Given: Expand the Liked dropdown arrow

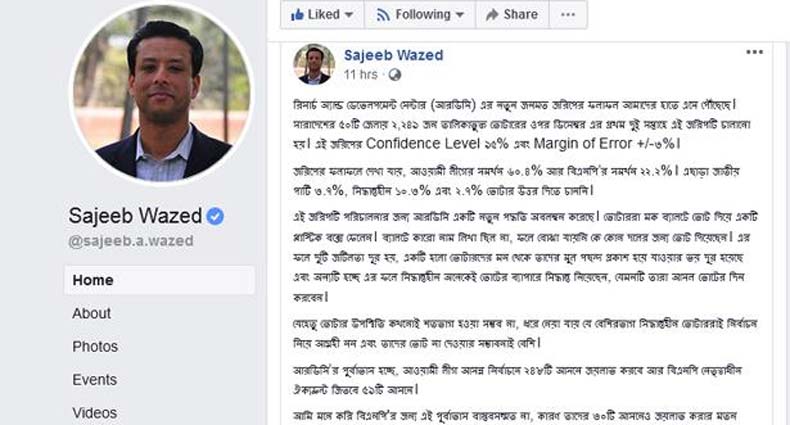Looking at the screenshot, I should tap(348, 15).
